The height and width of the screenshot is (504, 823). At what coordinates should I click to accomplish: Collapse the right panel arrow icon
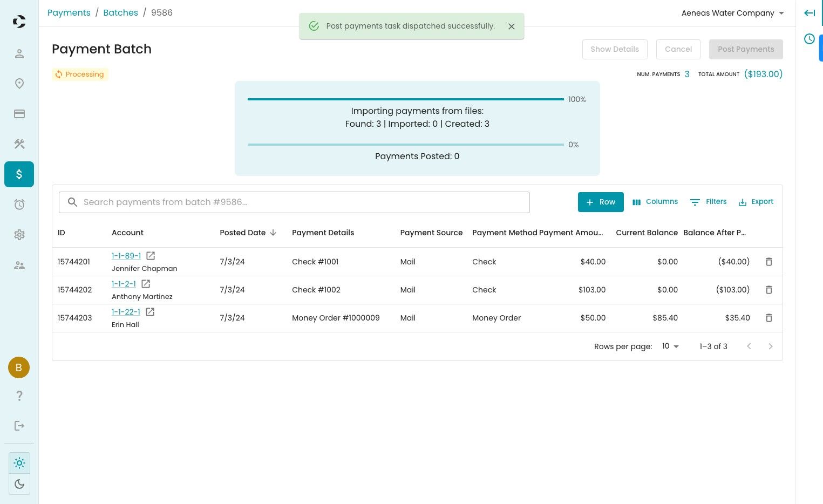[810, 13]
